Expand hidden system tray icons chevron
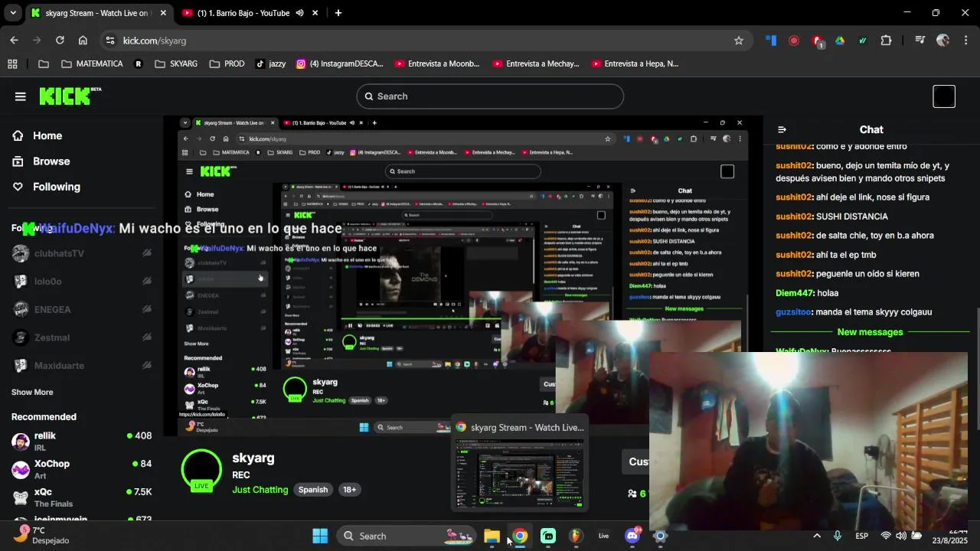This screenshot has width=980, height=551. click(x=816, y=536)
